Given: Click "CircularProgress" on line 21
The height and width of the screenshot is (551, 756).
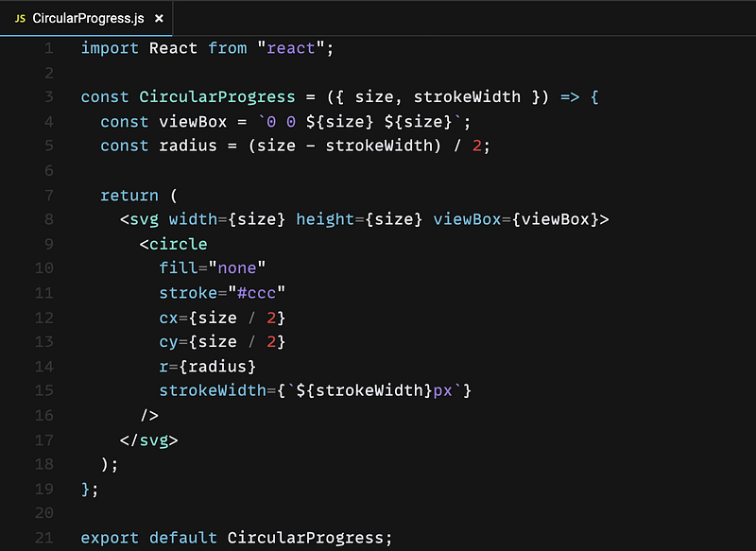Looking at the screenshot, I should coord(305,538).
